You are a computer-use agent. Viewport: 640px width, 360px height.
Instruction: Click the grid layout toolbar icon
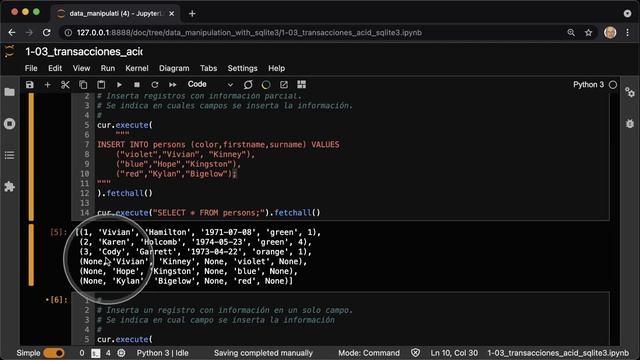click(302, 84)
